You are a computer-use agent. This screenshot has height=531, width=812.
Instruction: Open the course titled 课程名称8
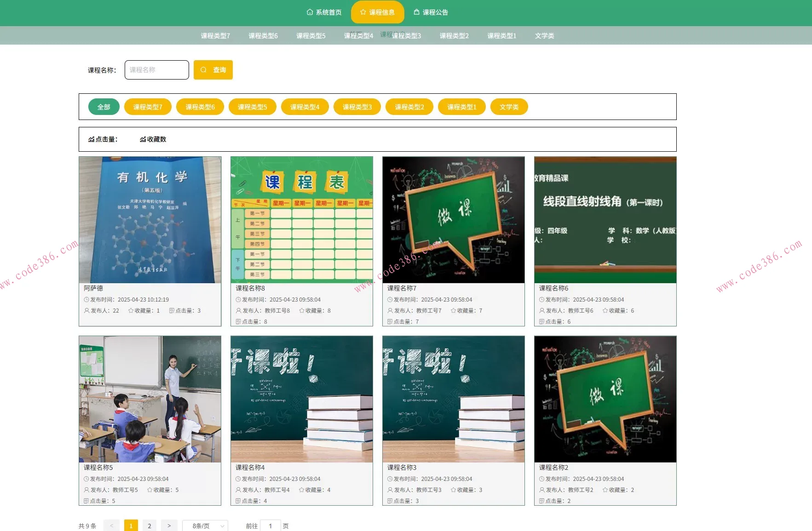coord(250,288)
